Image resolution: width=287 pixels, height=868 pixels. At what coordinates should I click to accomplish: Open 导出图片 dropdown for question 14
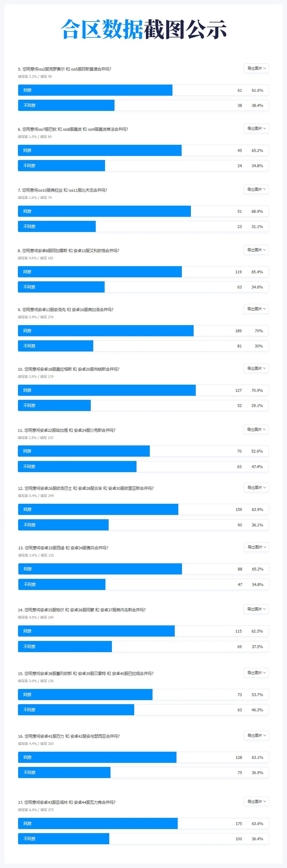[257, 609]
